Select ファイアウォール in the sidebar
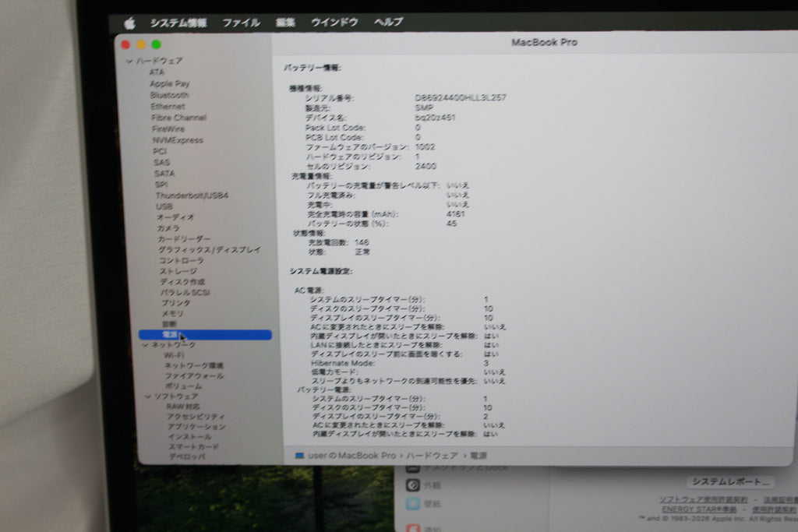Viewport: 798px width, 532px height. coord(194,376)
